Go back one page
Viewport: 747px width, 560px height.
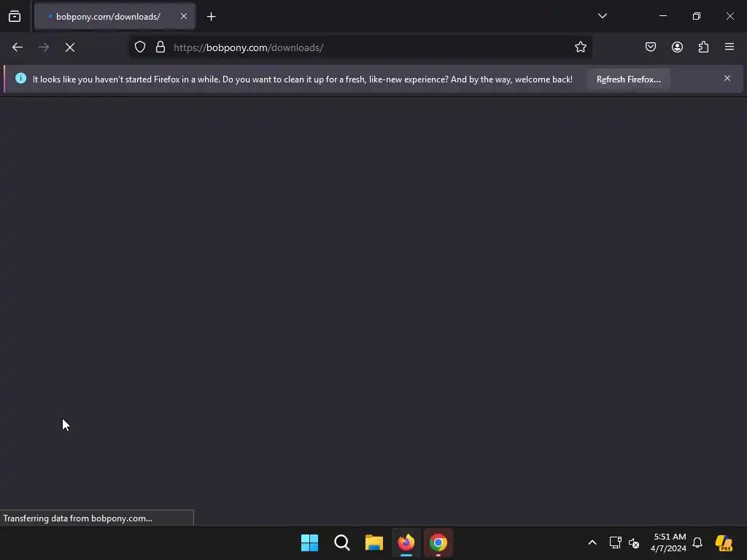point(18,47)
